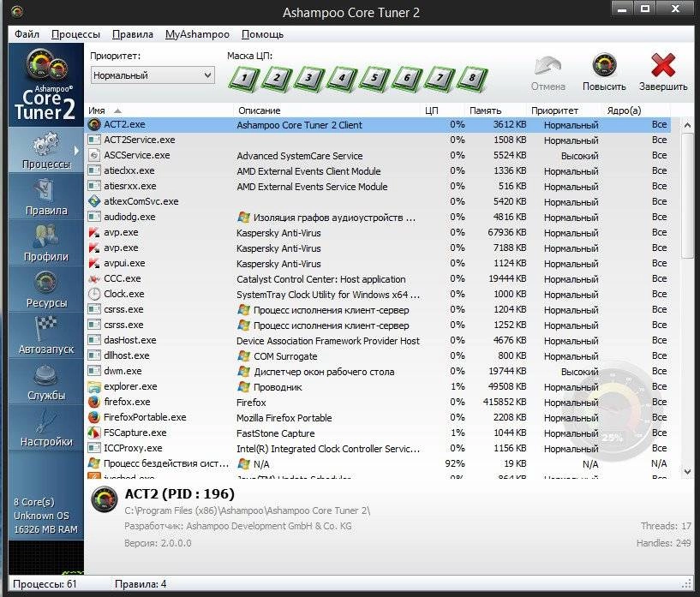Open the Правила (Rules) sidebar section
The image size is (700, 597).
(46, 197)
